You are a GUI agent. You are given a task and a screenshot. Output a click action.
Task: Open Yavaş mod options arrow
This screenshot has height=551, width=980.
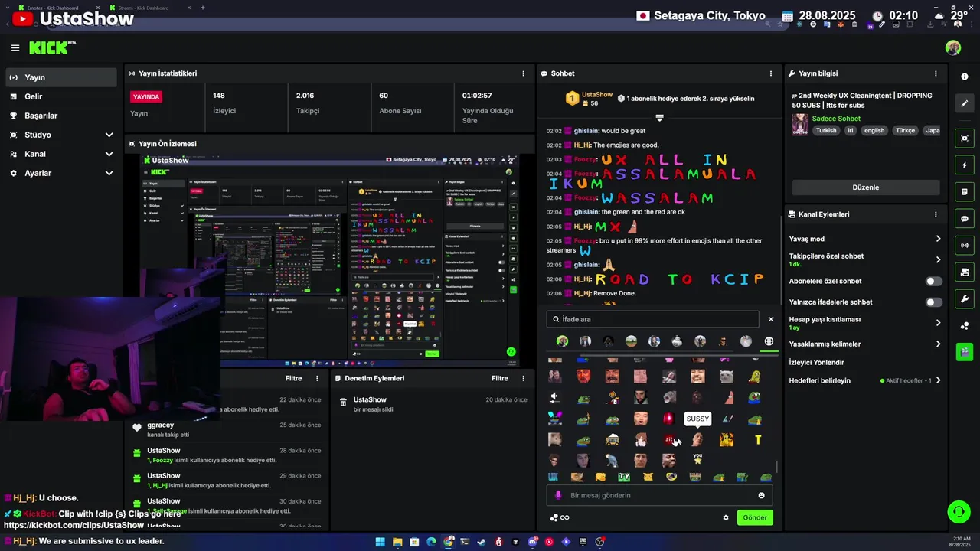(x=938, y=239)
